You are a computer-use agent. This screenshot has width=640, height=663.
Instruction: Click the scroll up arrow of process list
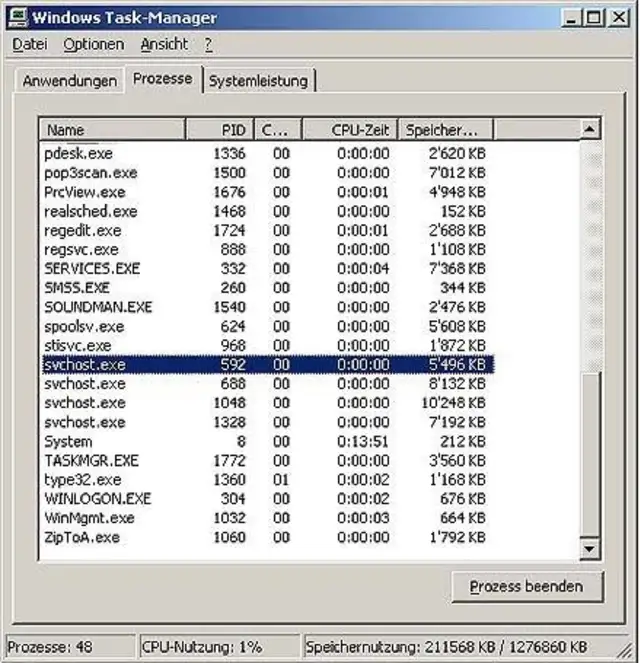(589, 129)
